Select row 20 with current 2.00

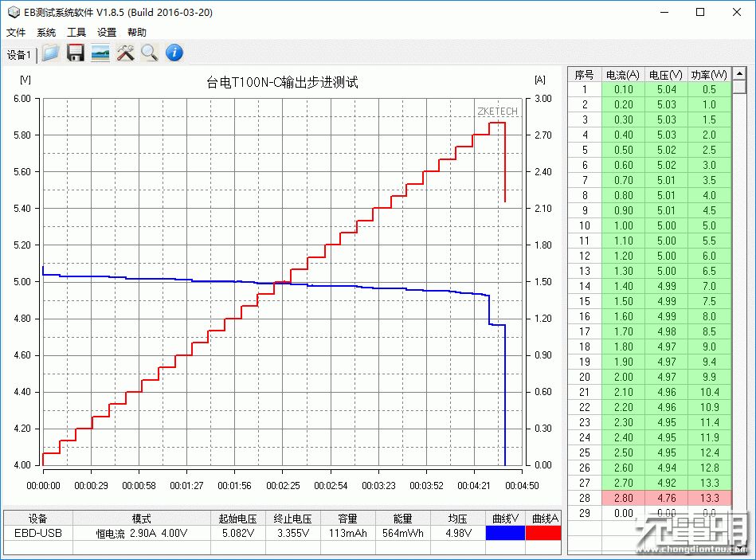[650, 377]
